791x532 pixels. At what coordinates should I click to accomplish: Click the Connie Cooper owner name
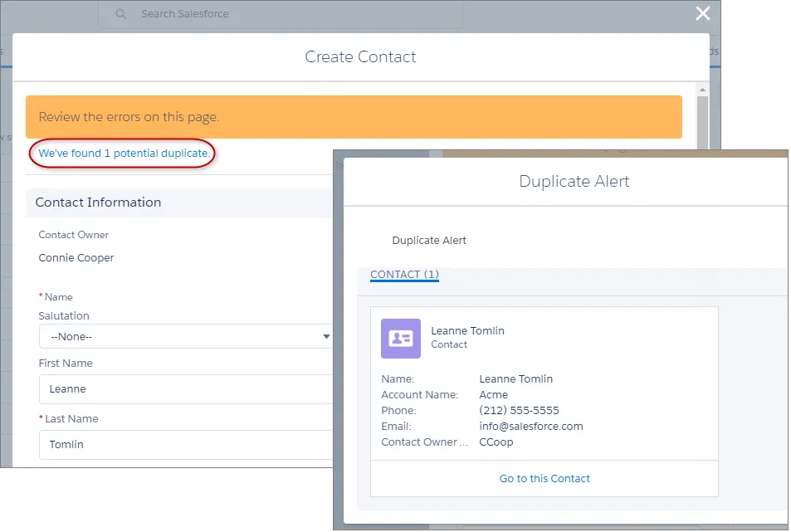76,257
